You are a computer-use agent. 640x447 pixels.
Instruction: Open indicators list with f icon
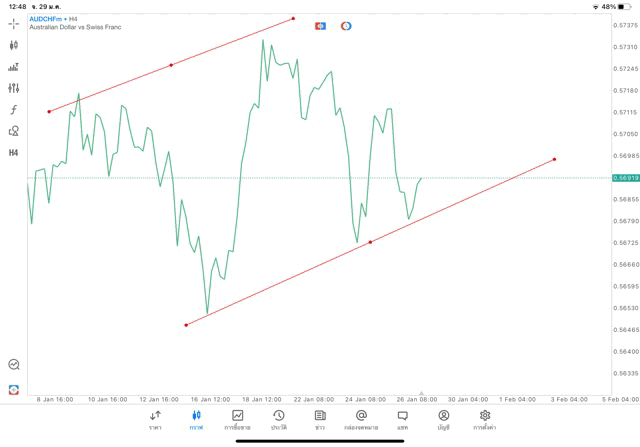tap(14, 110)
